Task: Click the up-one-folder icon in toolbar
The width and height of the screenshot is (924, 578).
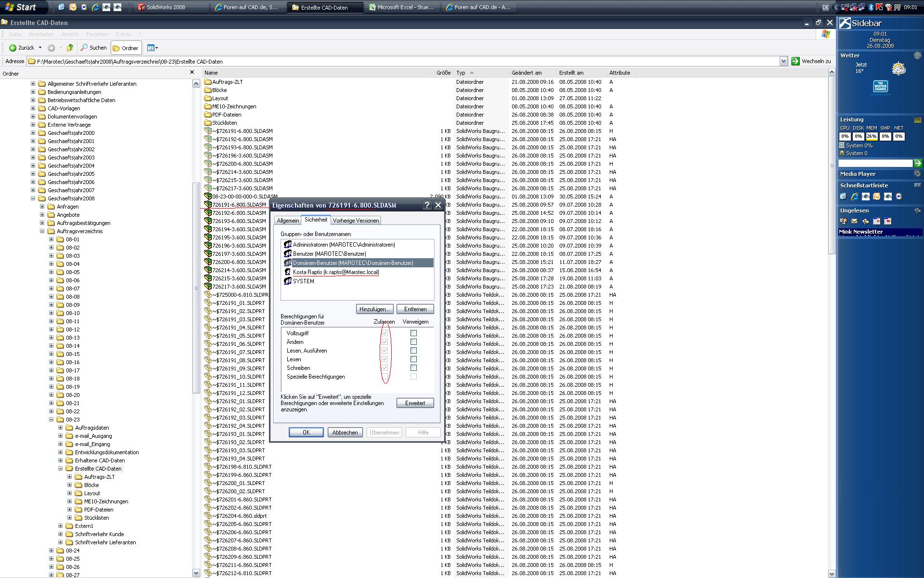Action: click(70, 48)
